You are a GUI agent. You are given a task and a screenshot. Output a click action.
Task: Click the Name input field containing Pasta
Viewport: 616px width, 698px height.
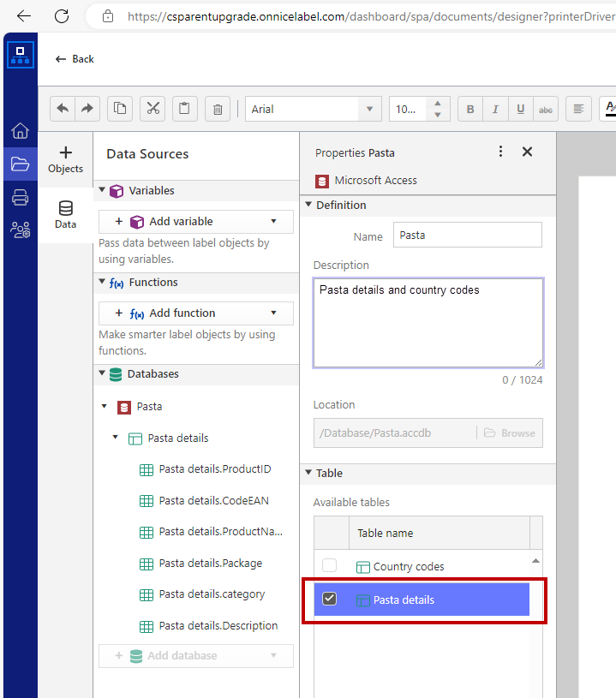pyautogui.click(x=467, y=236)
